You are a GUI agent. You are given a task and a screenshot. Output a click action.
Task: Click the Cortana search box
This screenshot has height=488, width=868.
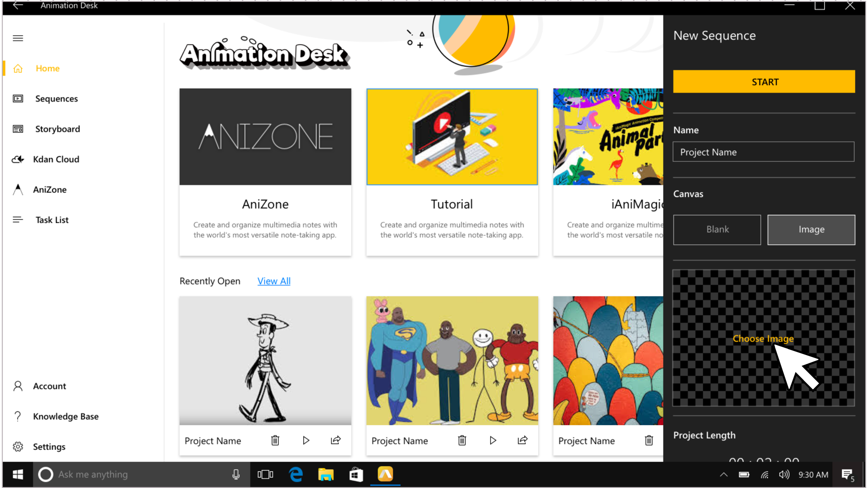(141, 475)
